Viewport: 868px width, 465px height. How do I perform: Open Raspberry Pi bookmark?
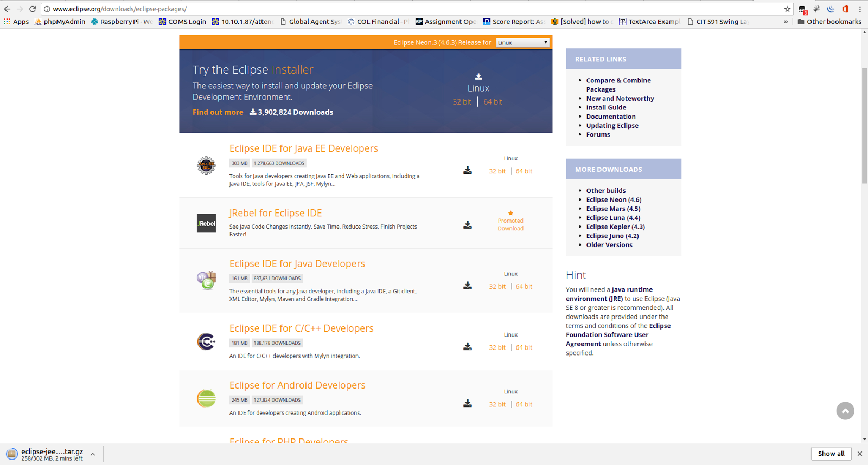pyautogui.click(x=122, y=22)
